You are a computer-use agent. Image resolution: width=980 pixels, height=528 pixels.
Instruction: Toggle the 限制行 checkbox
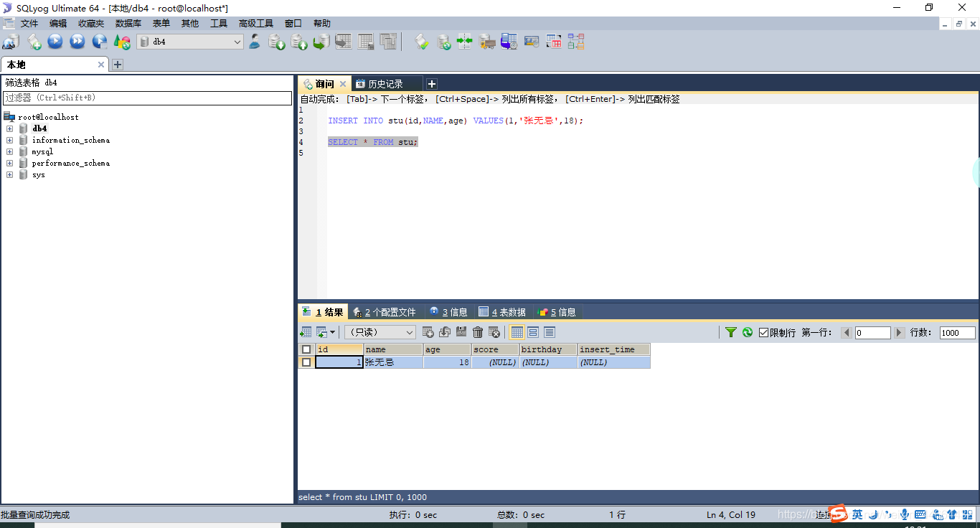pos(764,332)
